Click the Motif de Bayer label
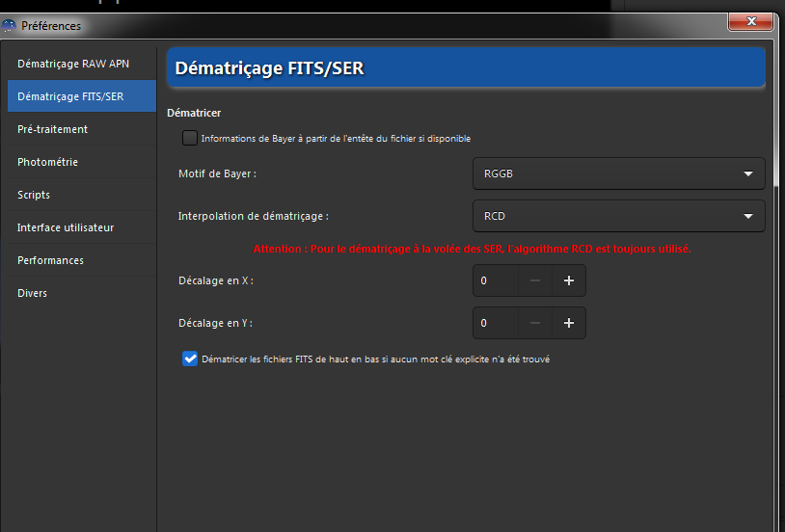 (x=217, y=173)
